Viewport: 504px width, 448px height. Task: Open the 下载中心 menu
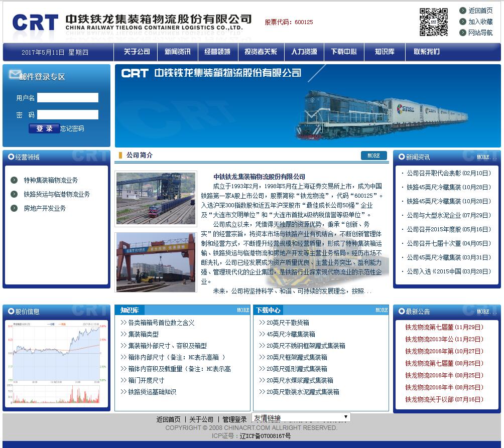point(344,52)
